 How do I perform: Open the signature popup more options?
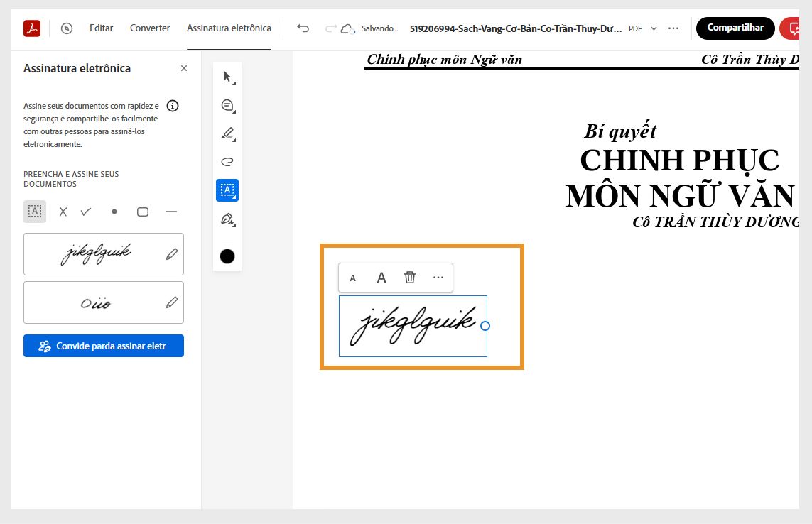pyautogui.click(x=438, y=278)
